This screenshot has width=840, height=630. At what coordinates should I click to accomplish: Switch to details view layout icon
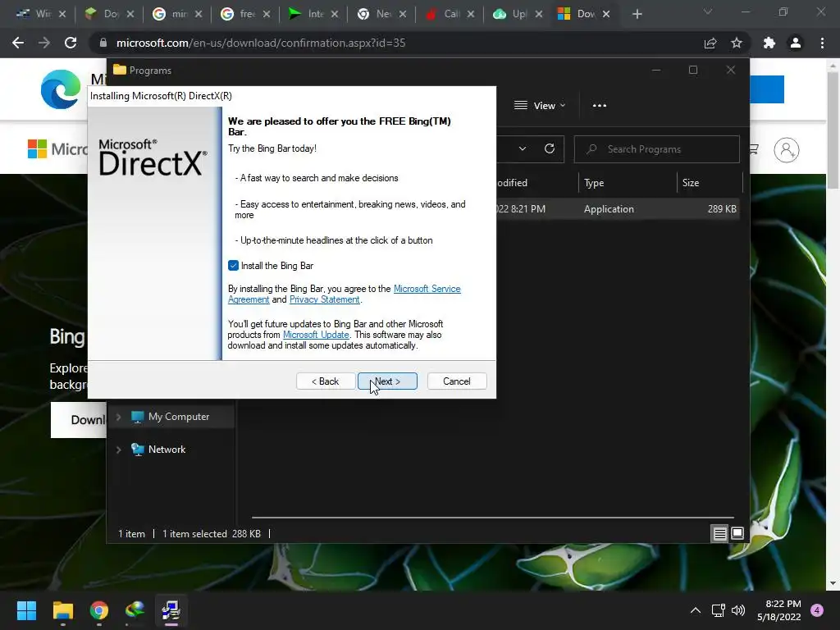720,533
